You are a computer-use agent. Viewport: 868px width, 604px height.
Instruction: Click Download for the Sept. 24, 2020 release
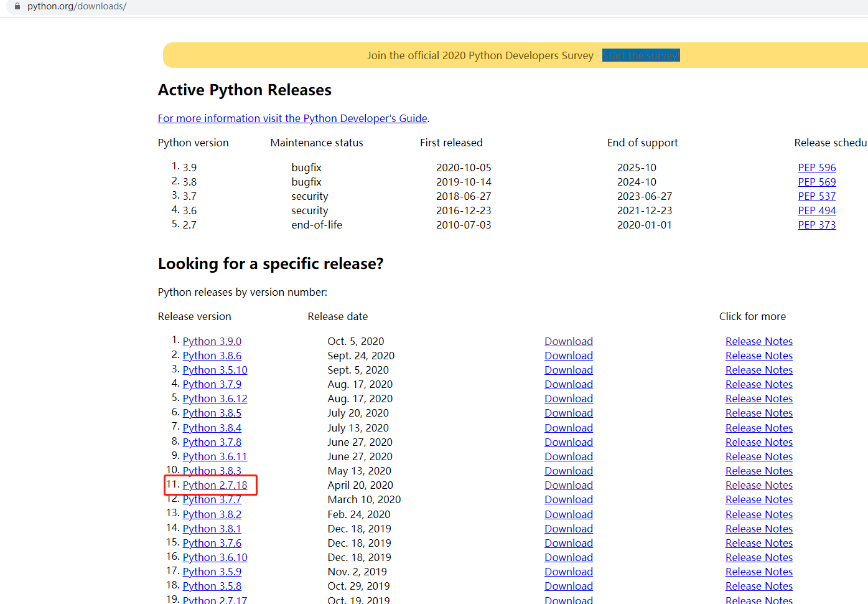click(569, 356)
